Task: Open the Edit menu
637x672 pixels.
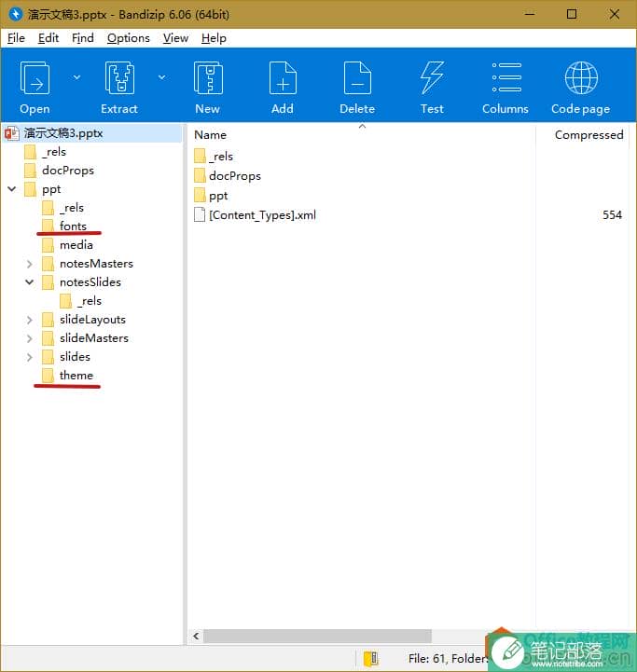Action: (48, 38)
